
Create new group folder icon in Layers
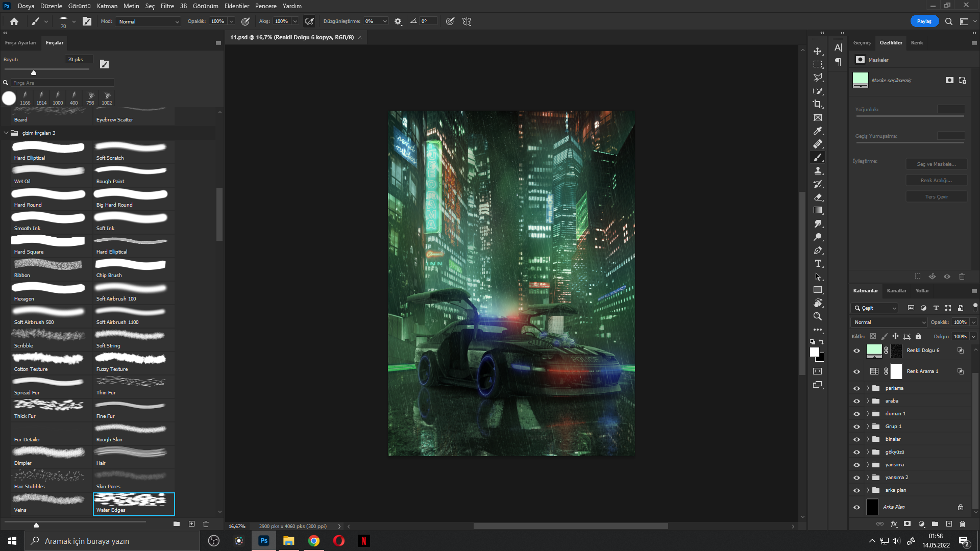click(x=935, y=524)
